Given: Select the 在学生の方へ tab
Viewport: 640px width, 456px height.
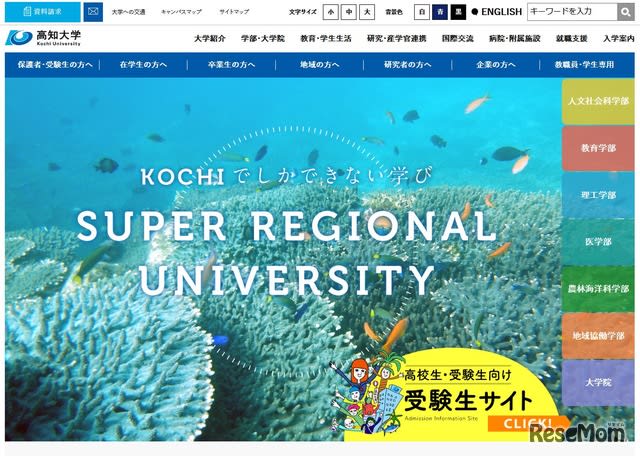Looking at the screenshot, I should 143,65.
